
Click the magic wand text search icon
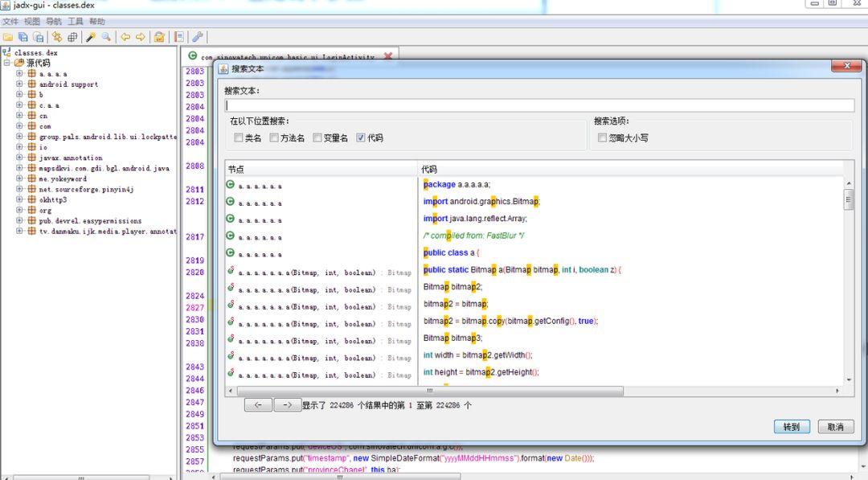[91, 37]
